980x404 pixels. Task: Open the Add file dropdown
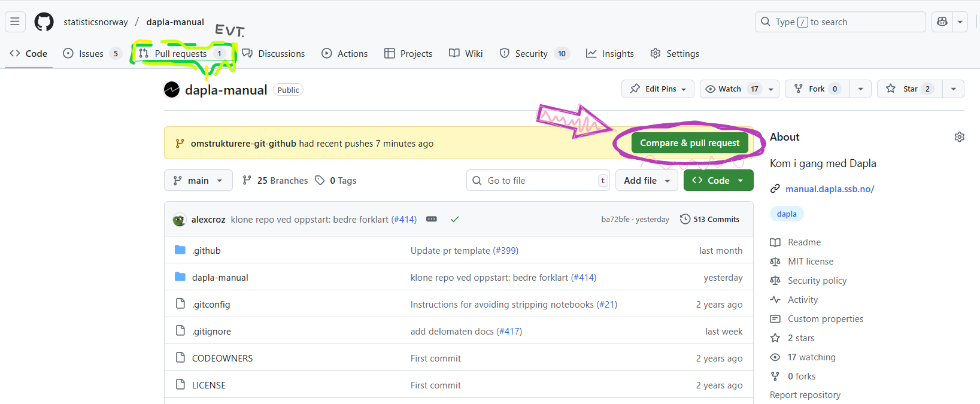647,181
